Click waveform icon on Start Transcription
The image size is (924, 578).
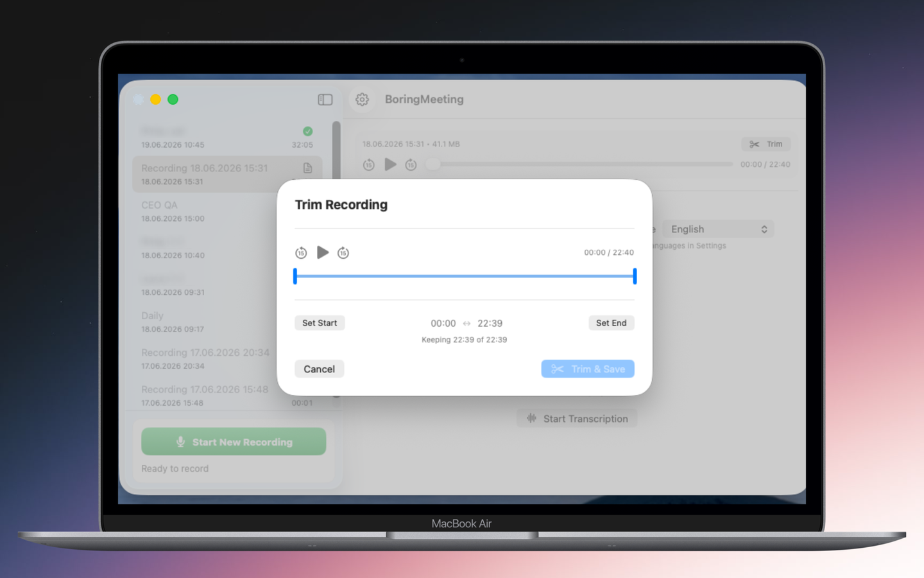coord(531,418)
